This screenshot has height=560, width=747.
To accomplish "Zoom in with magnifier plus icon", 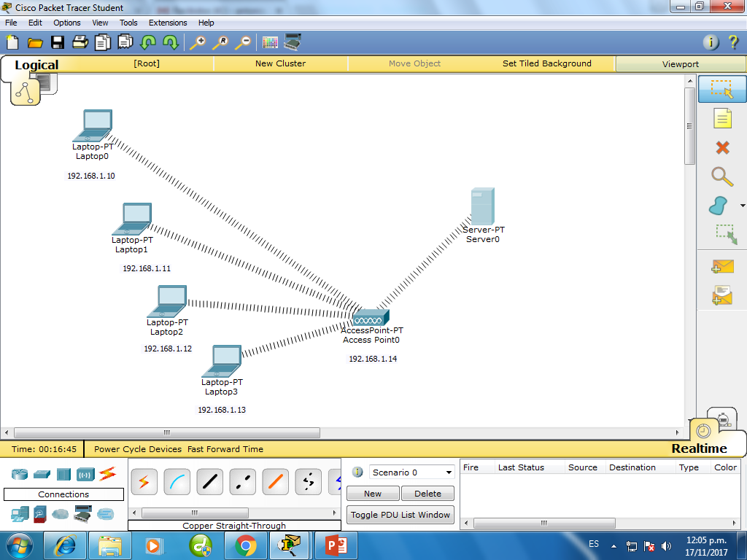I will point(198,42).
